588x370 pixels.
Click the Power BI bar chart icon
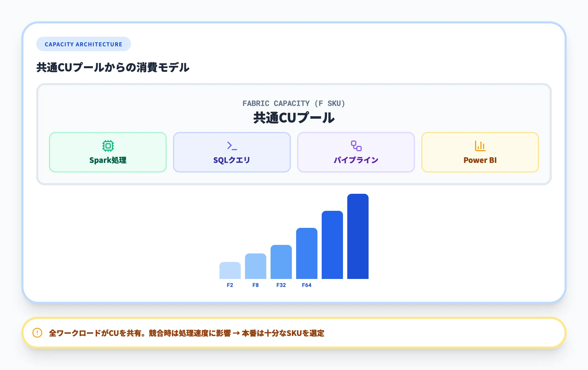[480, 146]
